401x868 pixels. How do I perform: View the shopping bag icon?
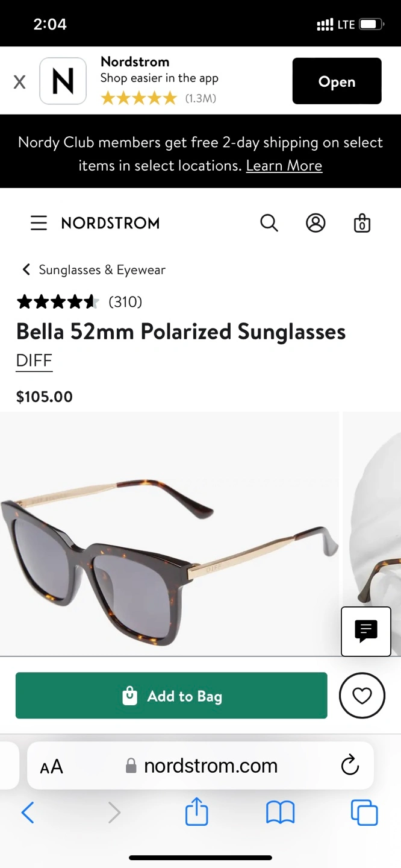(362, 223)
